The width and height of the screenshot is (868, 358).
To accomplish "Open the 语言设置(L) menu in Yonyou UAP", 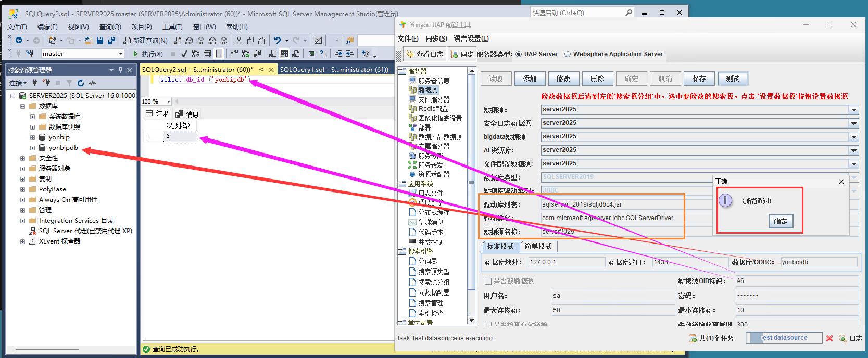I will [x=471, y=39].
